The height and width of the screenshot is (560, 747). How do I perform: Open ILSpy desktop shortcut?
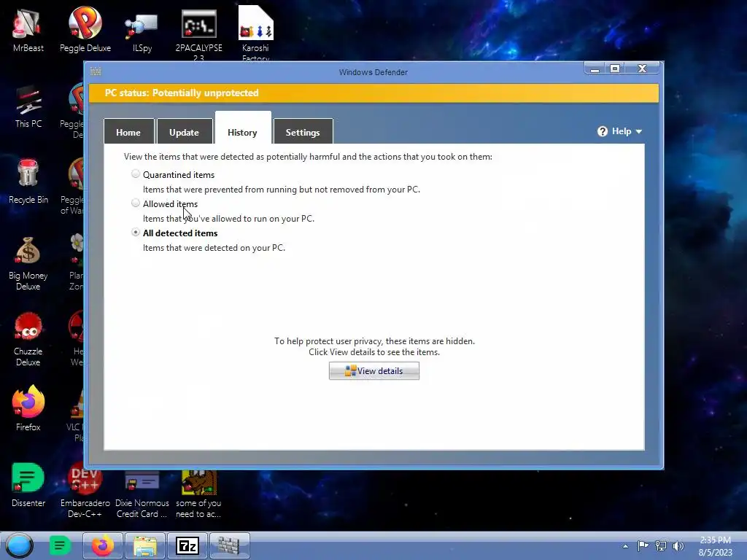click(x=142, y=32)
